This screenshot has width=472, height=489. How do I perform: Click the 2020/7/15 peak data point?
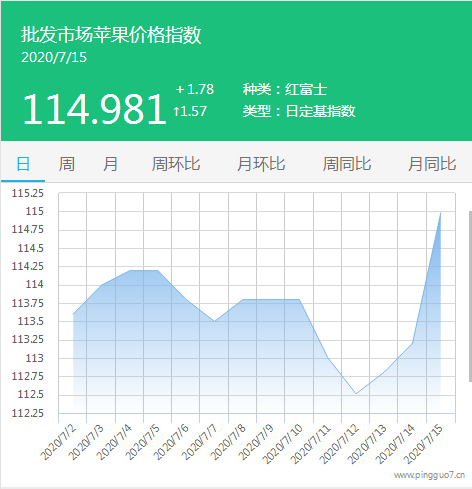click(441, 212)
